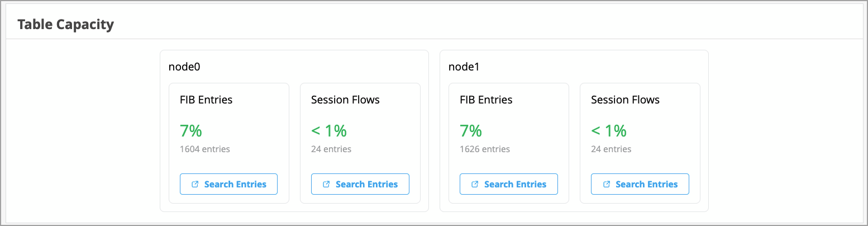Search Entries for node0 Session Flows
The height and width of the screenshot is (226, 868).
[360, 184]
